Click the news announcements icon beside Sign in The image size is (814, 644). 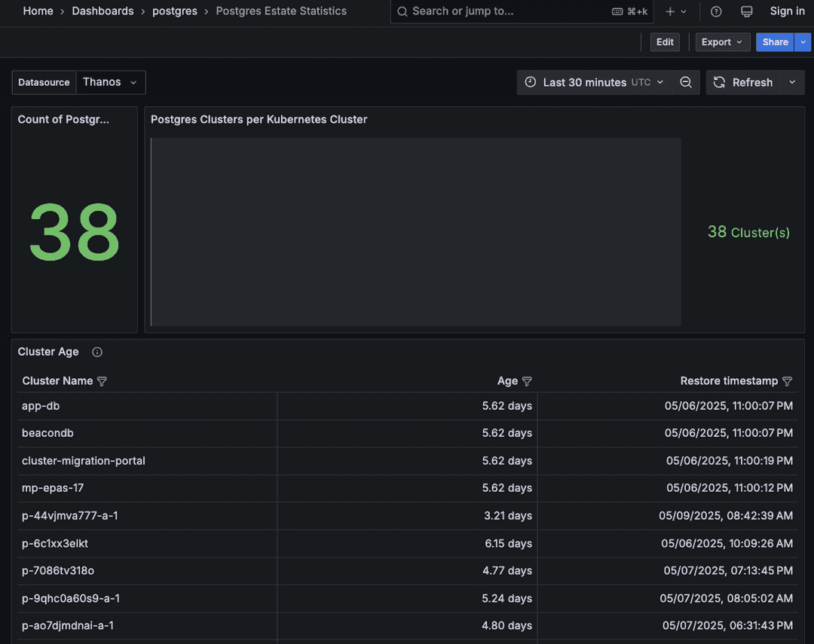[x=746, y=11]
